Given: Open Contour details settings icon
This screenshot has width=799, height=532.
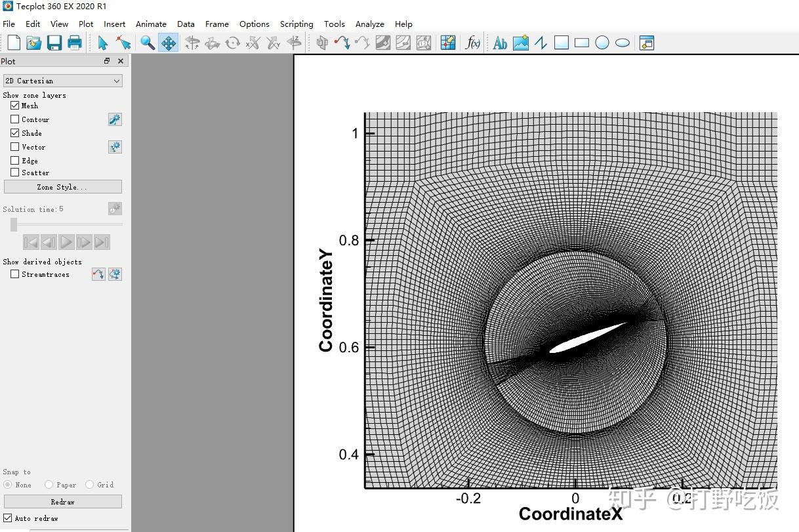Looking at the screenshot, I should coord(115,119).
